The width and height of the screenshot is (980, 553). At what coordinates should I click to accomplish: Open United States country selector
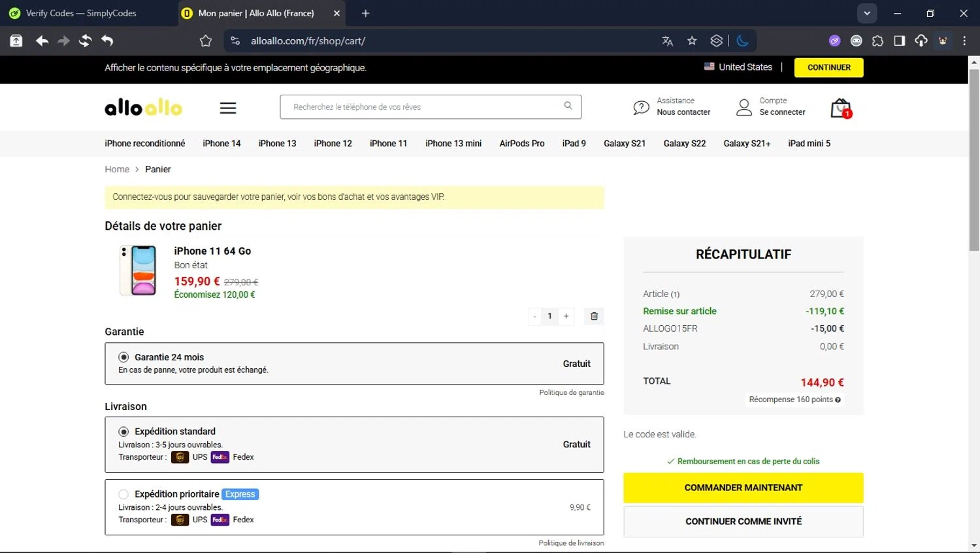tap(738, 67)
